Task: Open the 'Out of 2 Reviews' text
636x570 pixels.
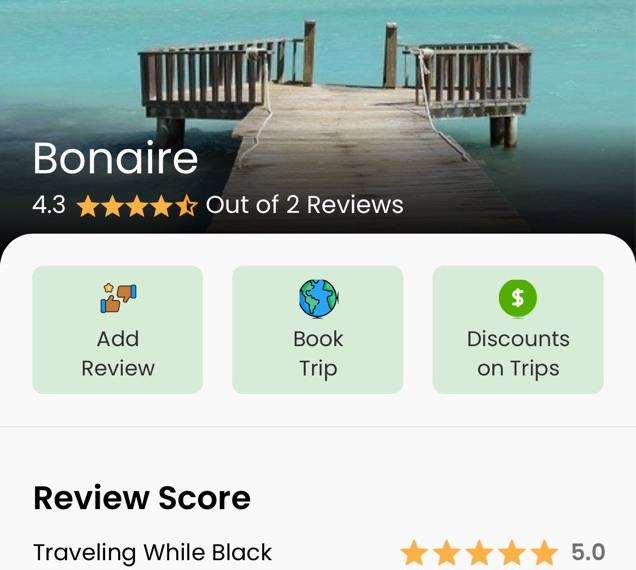Action: pyautogui.click(x=305, y=204)
